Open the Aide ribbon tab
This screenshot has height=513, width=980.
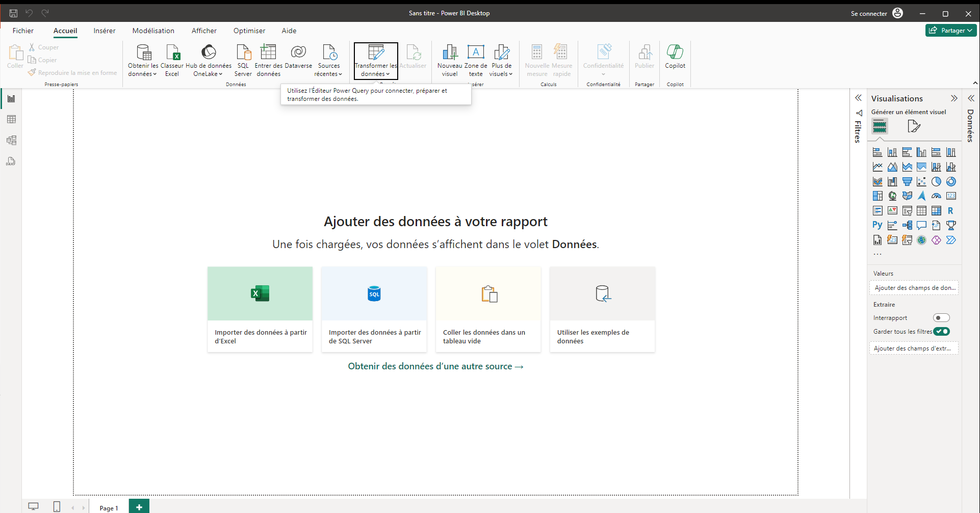click(x=289, y=31)
